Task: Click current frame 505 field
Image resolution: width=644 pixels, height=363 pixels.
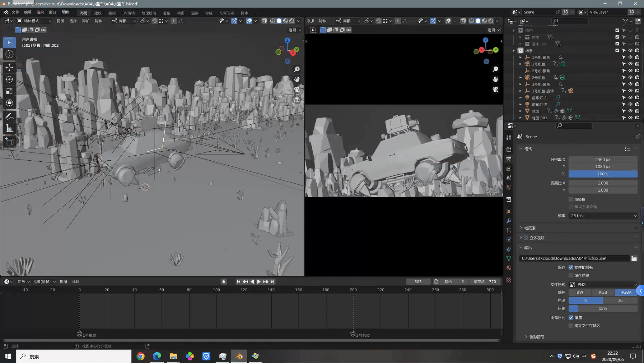Action: coord(418,282)
